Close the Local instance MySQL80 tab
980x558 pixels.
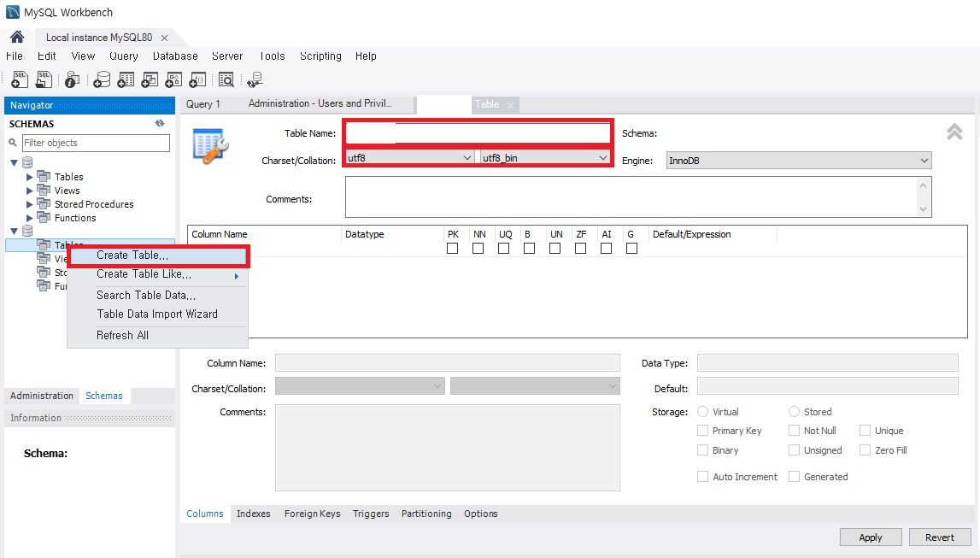pyautogui.click(x=164, y=38)
